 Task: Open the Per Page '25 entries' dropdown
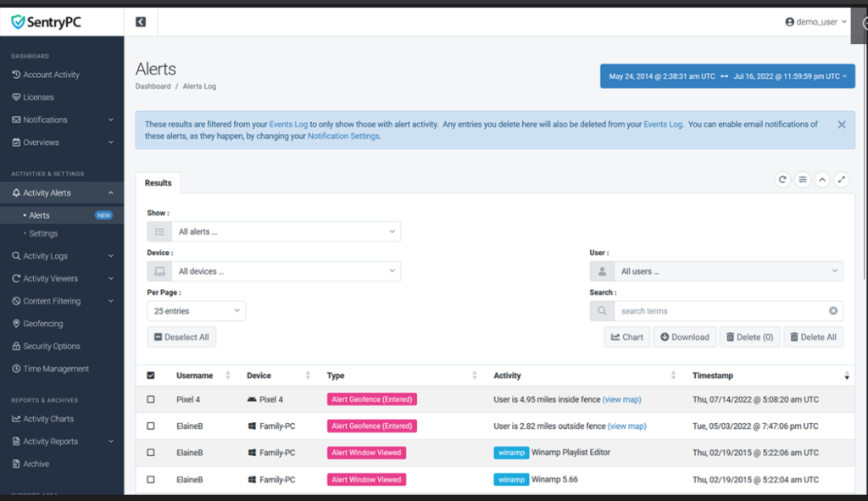click(196, 311)
